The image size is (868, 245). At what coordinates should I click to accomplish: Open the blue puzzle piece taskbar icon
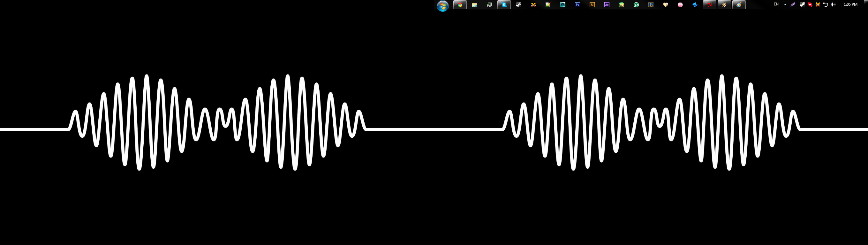695,5
